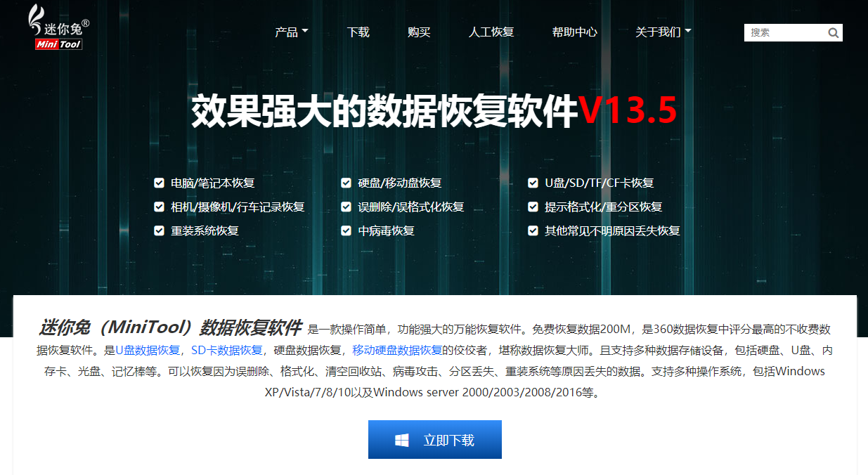Screen dimensions: 868x475
Task: Click the MiniTool logo at top left
Action: pyautogui.click(x=58, y=28)
